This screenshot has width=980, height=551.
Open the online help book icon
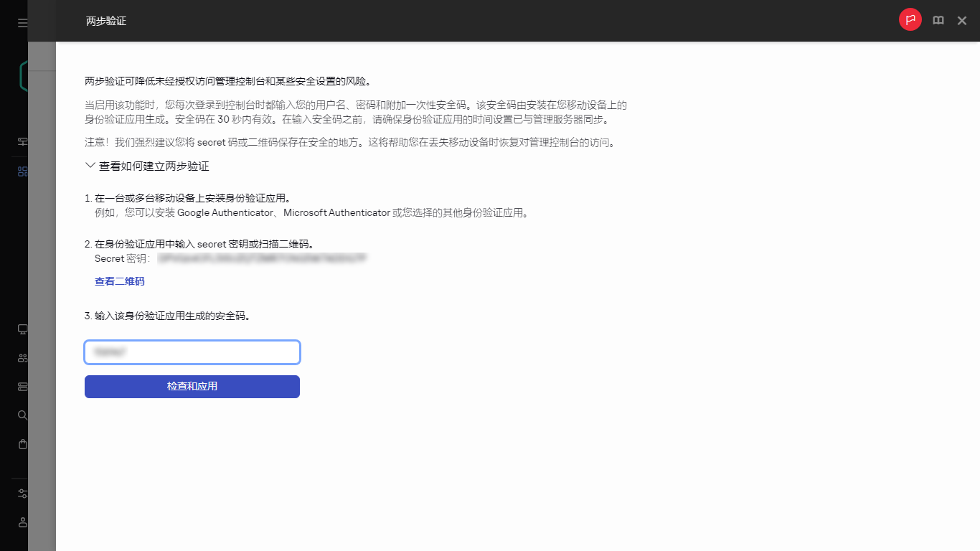pos(938,20)
